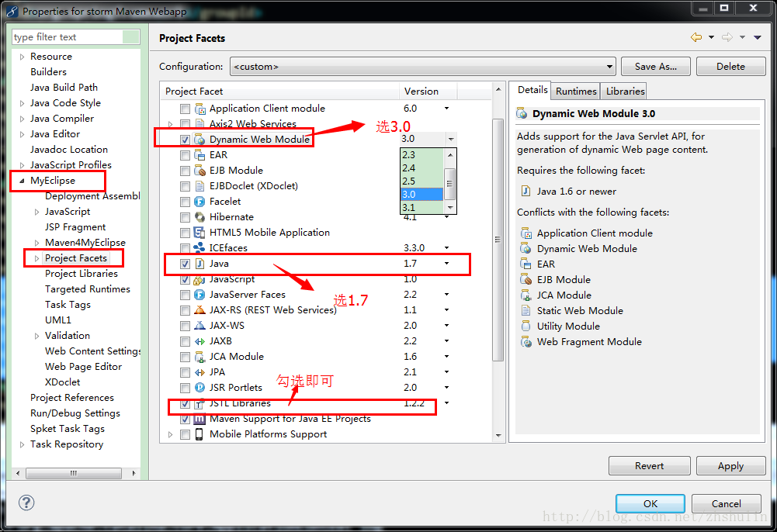The height and width of the screenshot is (532, 777).
Task: Open Dynamic Web Module version dropdown arrow
Action: tap(450, 139)
